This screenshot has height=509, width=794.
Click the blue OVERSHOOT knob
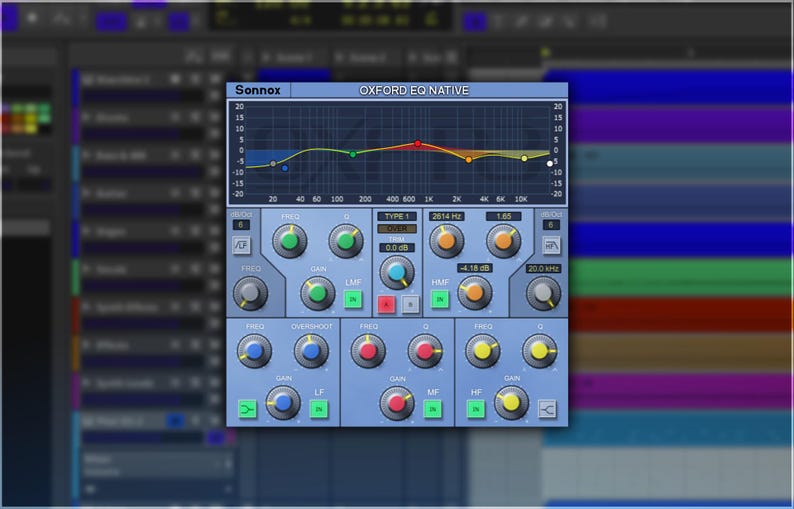point(311,350)
